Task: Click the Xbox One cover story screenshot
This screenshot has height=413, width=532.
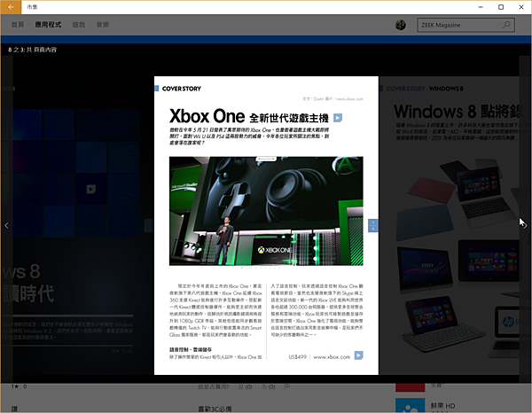Action: pyautogui.click(x=266, y=225)
